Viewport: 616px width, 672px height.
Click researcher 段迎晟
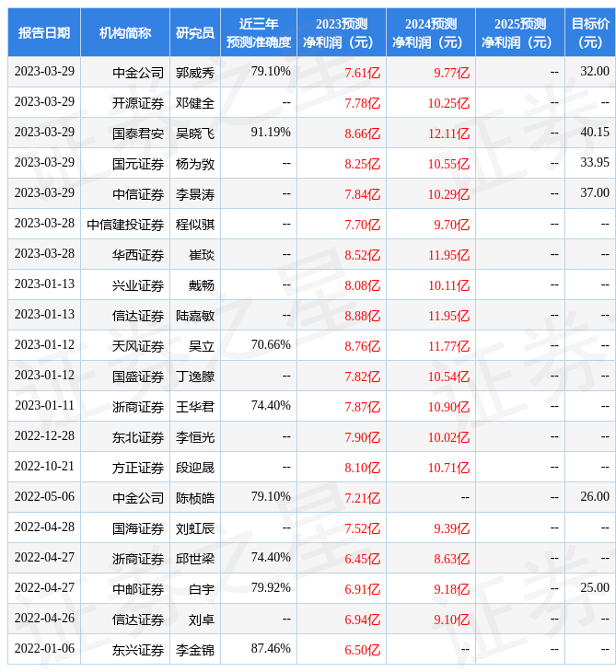coord(195,468)
